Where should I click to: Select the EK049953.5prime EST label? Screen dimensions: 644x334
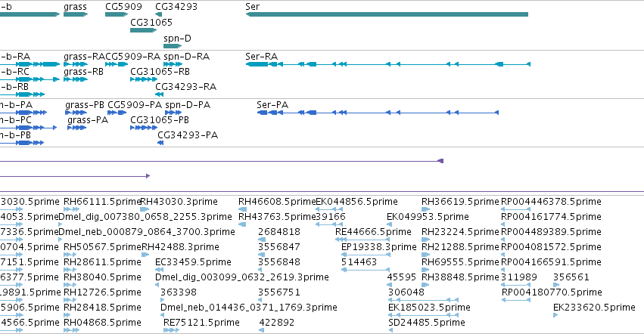point(428,216)
